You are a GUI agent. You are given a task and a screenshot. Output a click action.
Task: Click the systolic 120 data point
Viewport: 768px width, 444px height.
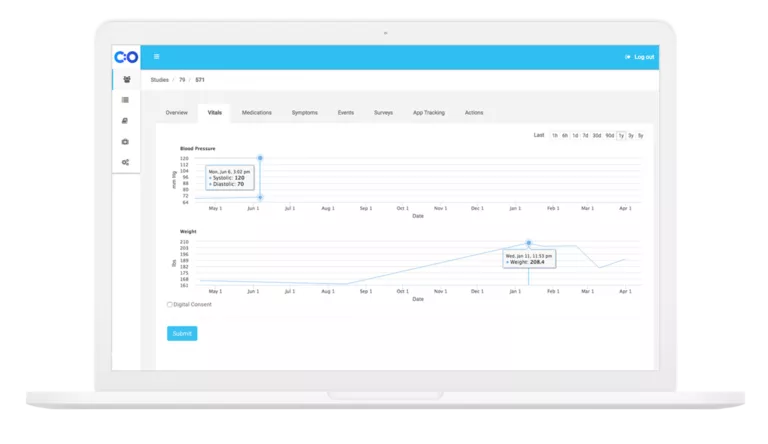coord(260,158)
